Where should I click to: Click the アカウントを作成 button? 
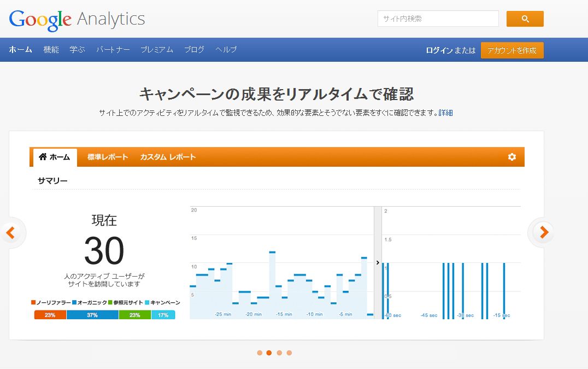click(512, 50)
